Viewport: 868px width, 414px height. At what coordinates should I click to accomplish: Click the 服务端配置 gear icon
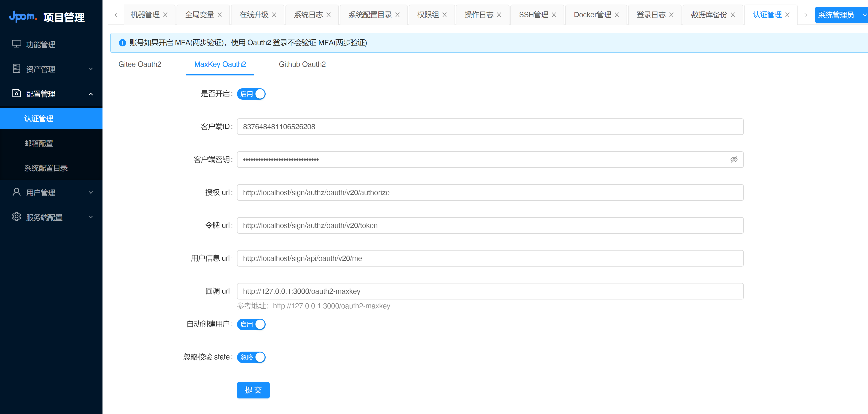click(x=16, y=217)
